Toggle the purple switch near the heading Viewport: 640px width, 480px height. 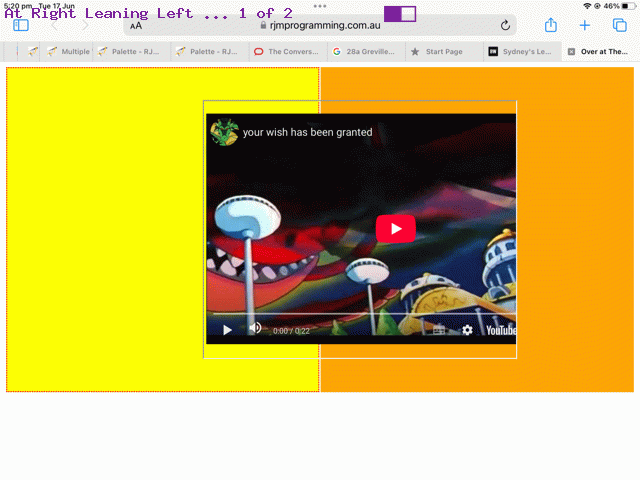click(400, 14)
